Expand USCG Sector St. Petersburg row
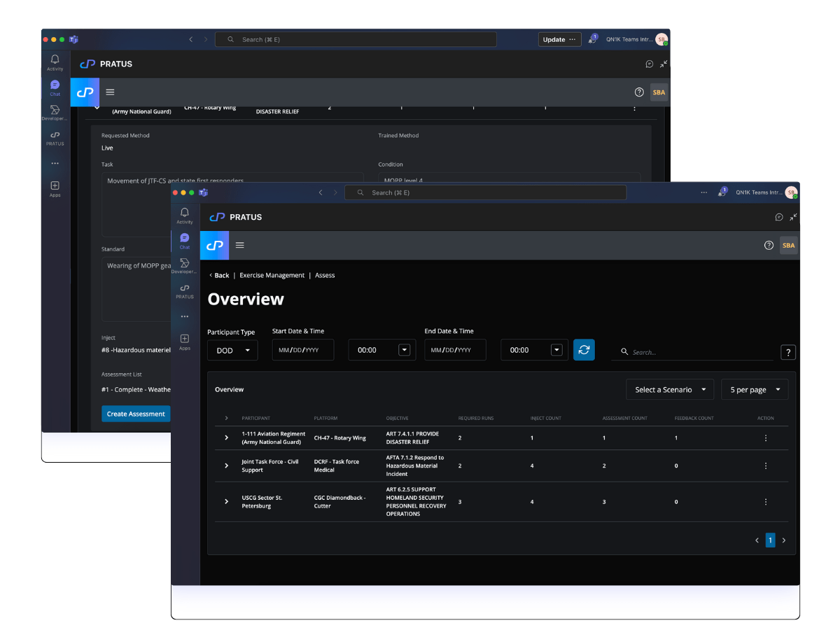 226,501
